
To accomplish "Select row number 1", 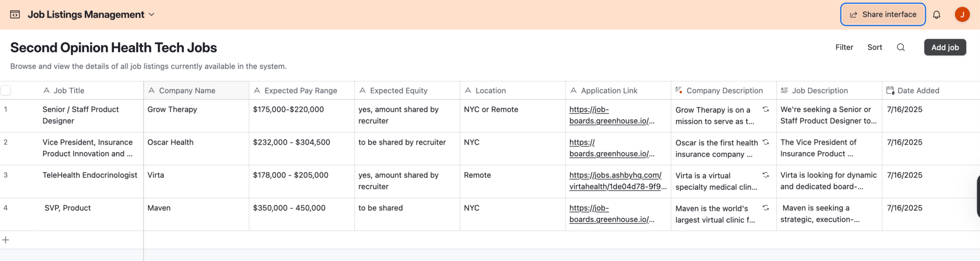I will click(x=6, y=109).
